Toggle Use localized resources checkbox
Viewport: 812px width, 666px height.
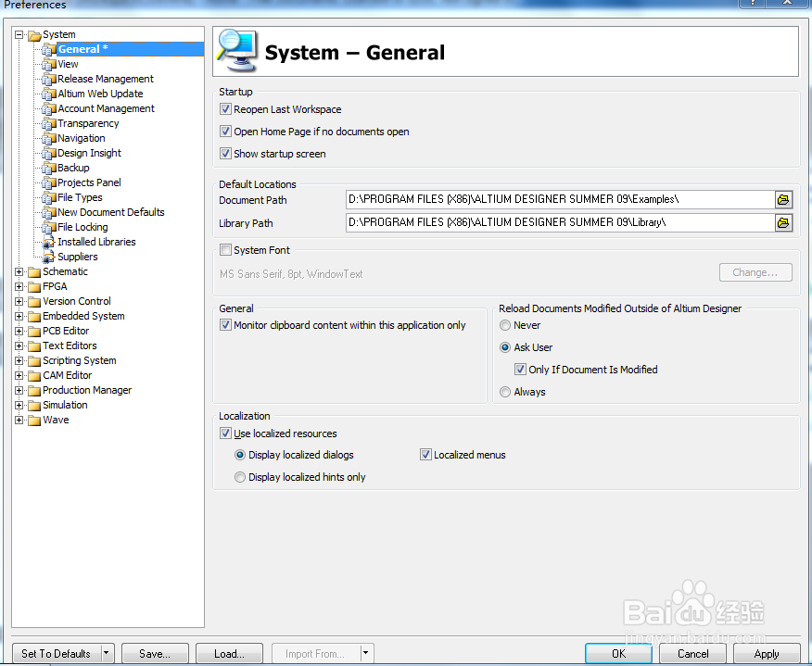point(225,434)
